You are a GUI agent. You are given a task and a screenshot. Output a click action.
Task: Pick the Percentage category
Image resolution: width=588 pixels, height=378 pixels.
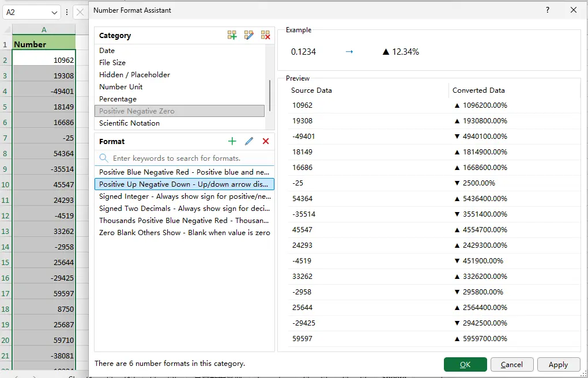pyautogui.click(x=180, y=99)
